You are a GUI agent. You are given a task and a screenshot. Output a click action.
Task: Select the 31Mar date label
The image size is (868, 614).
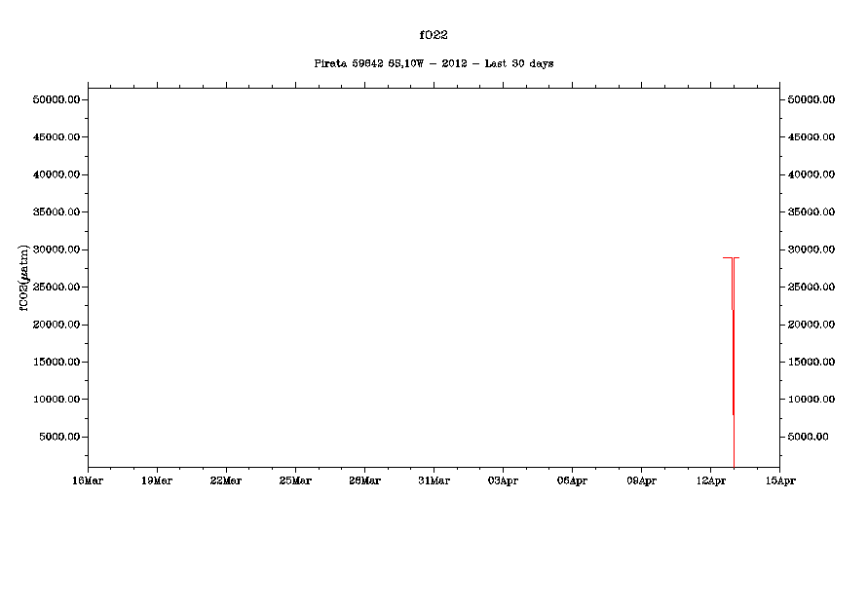[434, 480]
